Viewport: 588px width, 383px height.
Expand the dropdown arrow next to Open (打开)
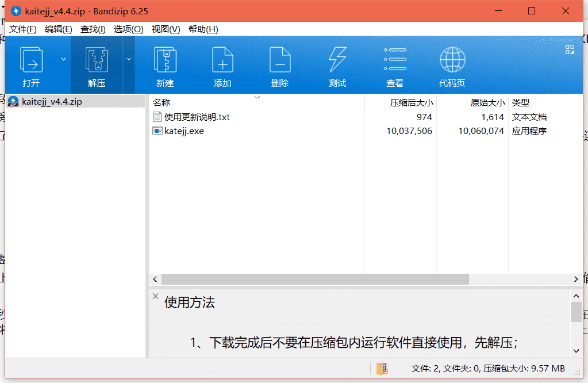[x=63, y=59]
